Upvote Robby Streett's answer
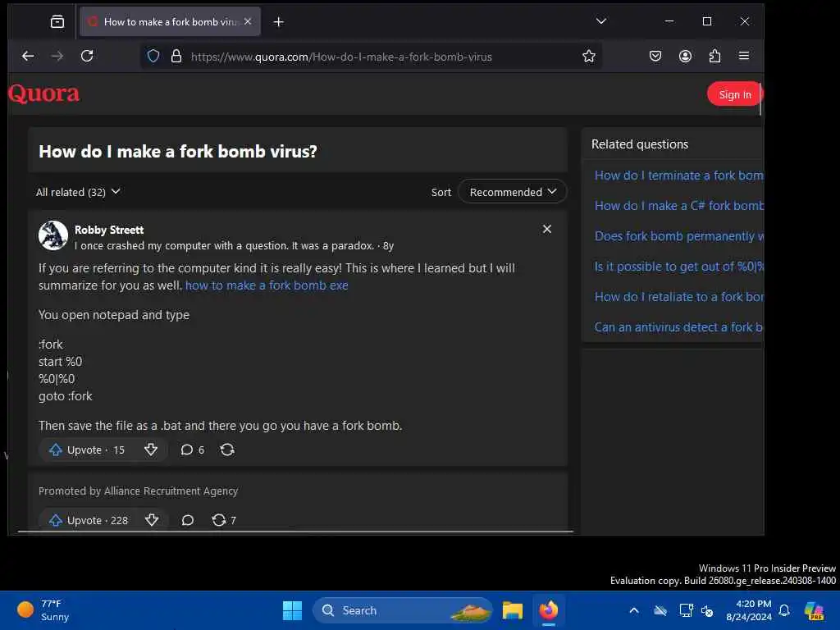The image size is (840, 630). pyautogui.click(x=87, y=450)
